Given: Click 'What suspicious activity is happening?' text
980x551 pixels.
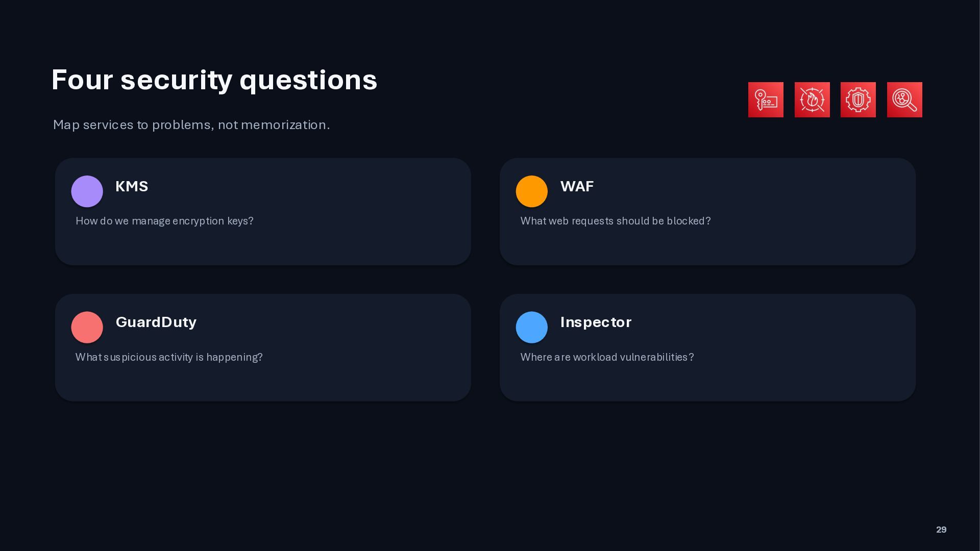Looking at the screenshot, I should [x=169, y=357].
